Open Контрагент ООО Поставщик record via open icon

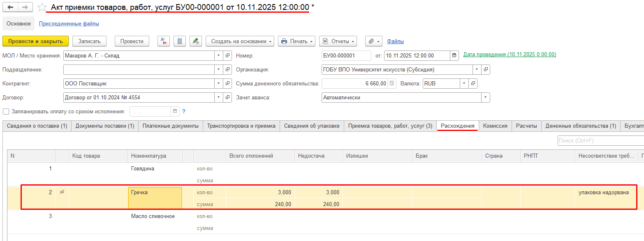(227, 83)
